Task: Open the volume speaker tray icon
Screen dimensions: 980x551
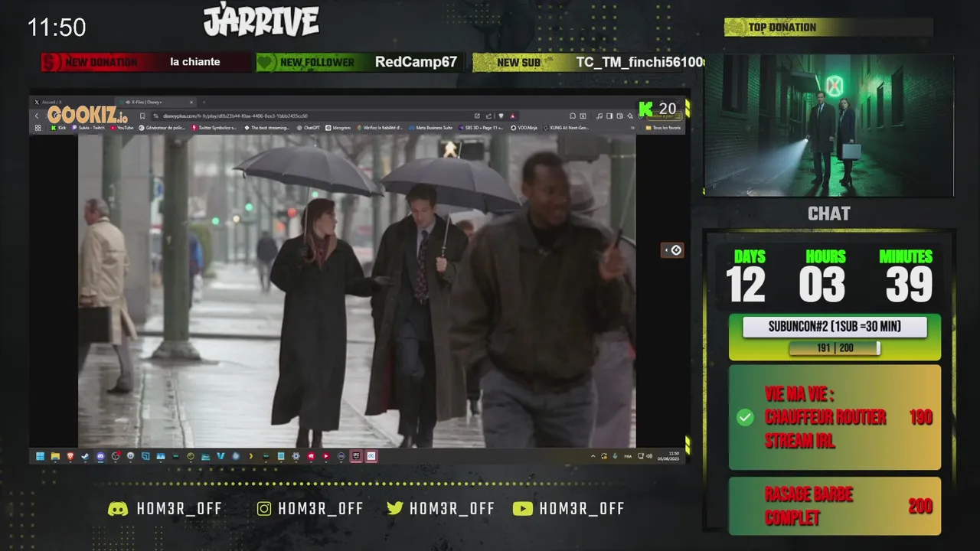Action: pyautogui.click(x=649, y=456)
